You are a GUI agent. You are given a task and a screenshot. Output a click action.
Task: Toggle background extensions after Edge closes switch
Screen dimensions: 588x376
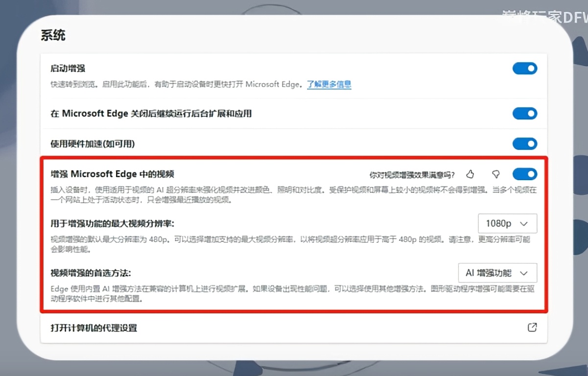click(x=525, y=114)
